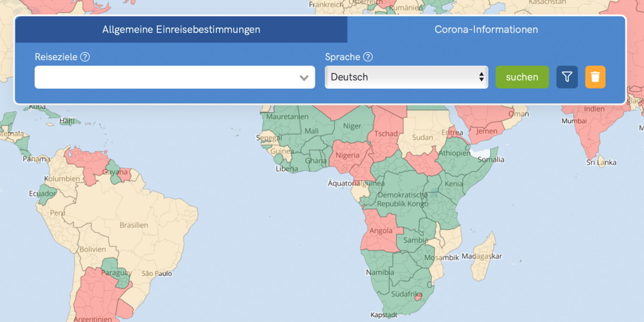Click the orange trash can icon

pos(595,77)
